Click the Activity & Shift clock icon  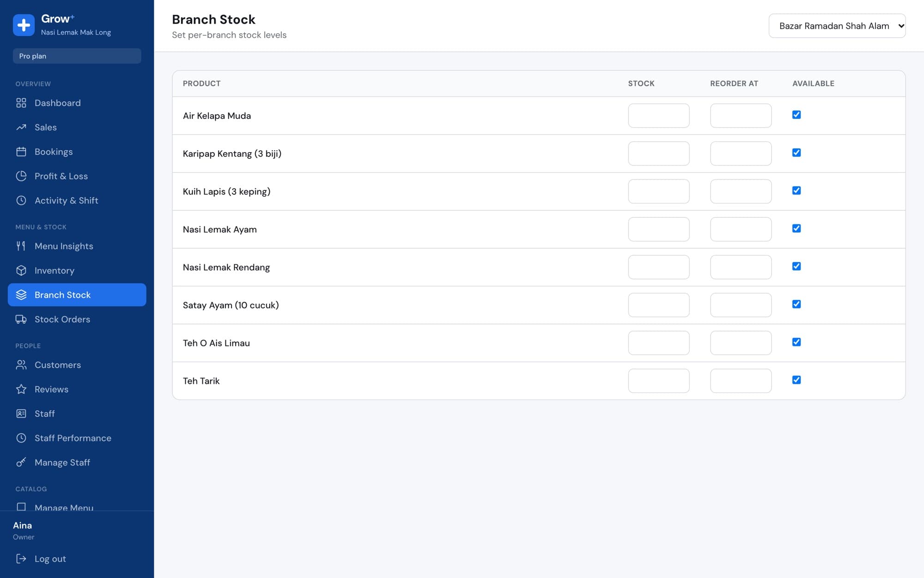(21, 200)
